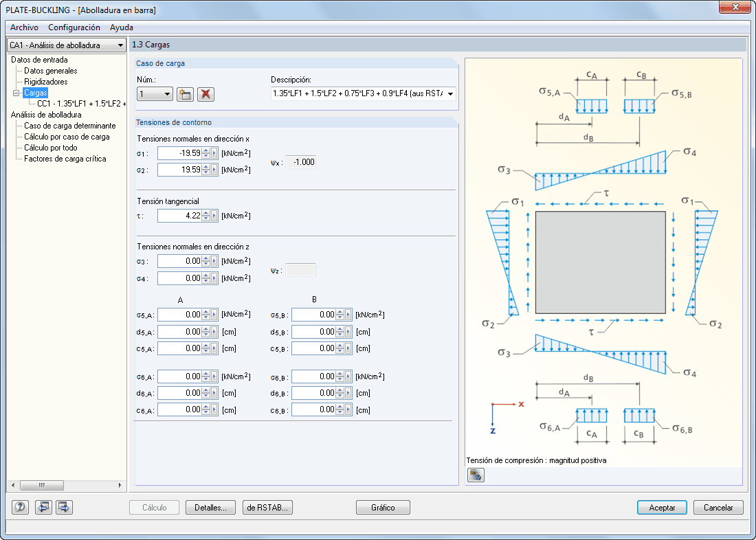Open the Núm. load case number dropdown
The height and width of the screenshot is (540, 756).
pyautogui.click(x=167, y=94)
